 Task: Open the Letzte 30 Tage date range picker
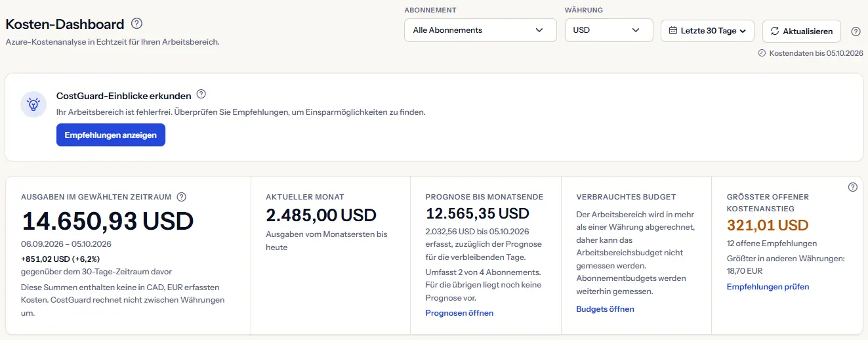pyautogui.click(x=707, y=31)
